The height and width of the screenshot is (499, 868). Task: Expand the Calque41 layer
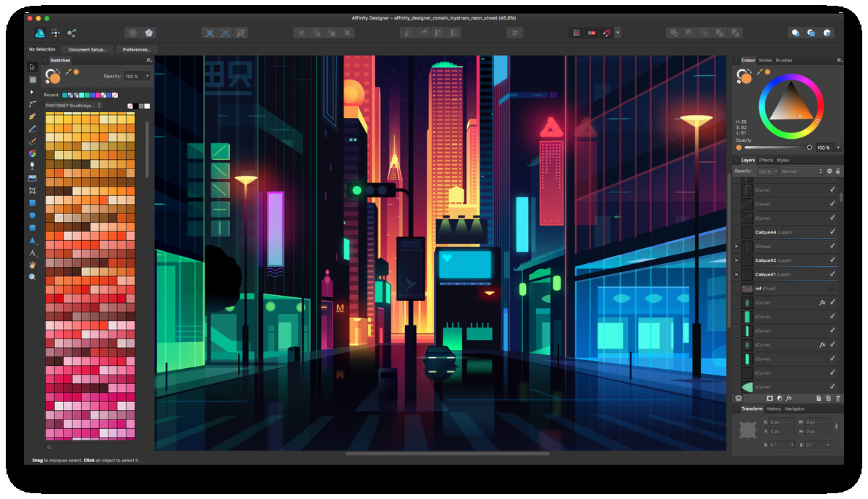pyautogui.click(x=737, y=275)
